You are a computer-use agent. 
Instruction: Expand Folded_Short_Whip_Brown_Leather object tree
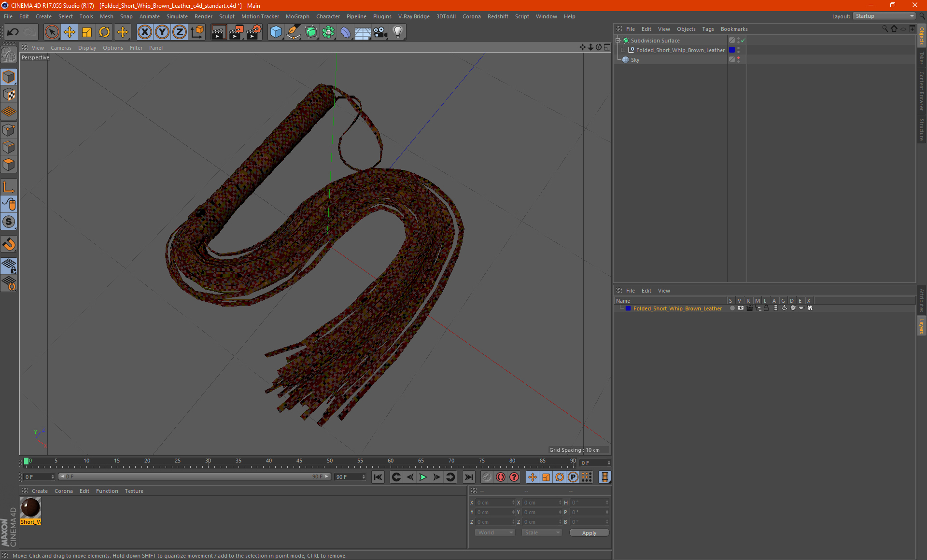pyautogui.click(x=623, y=50)
